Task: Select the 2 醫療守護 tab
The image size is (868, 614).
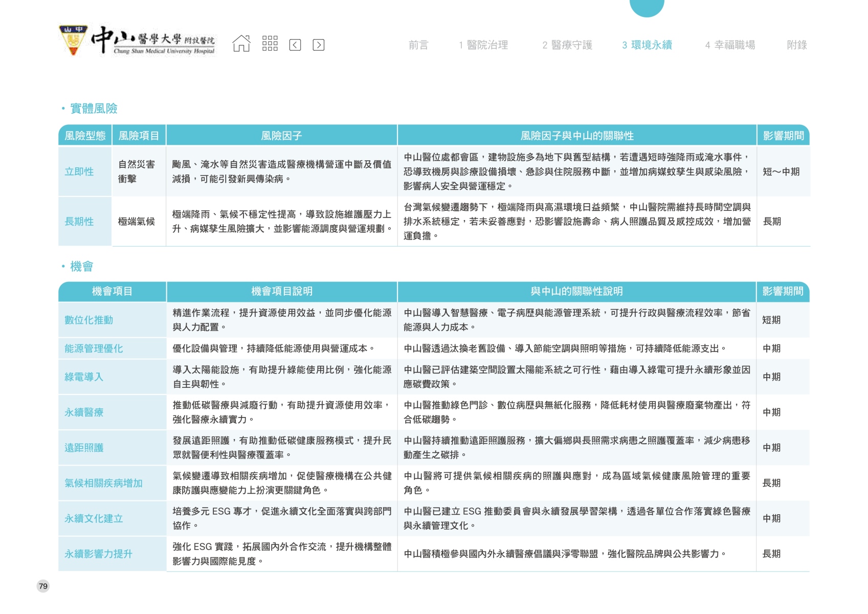Action: click(567, 45)
